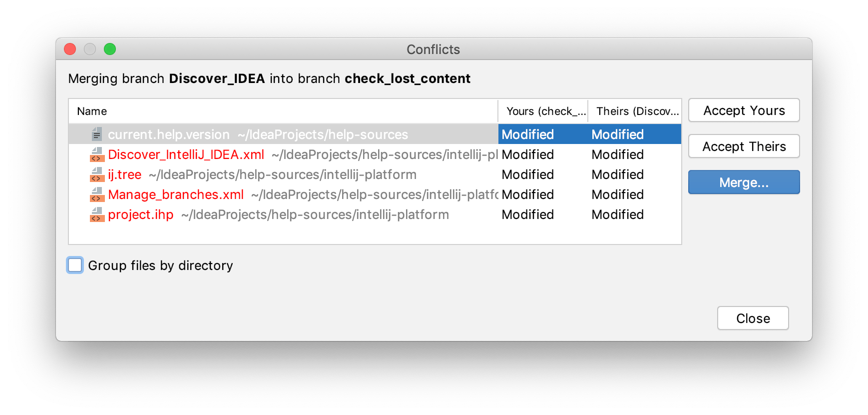Enable the Group files by directory checkbox
868x415 pixels.
coord(74,265)
